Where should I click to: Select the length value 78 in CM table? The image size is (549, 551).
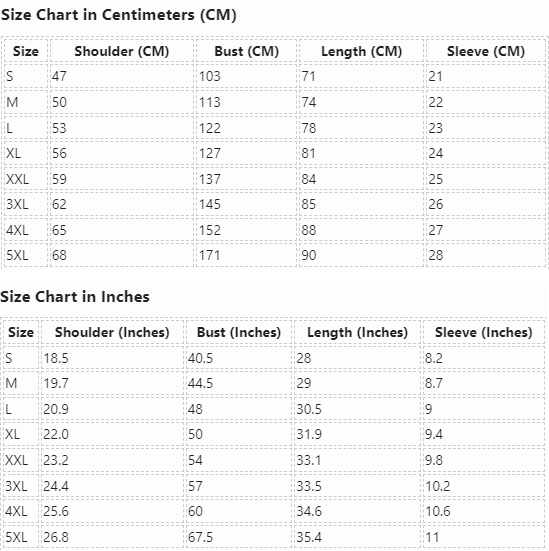coord(361,128)
